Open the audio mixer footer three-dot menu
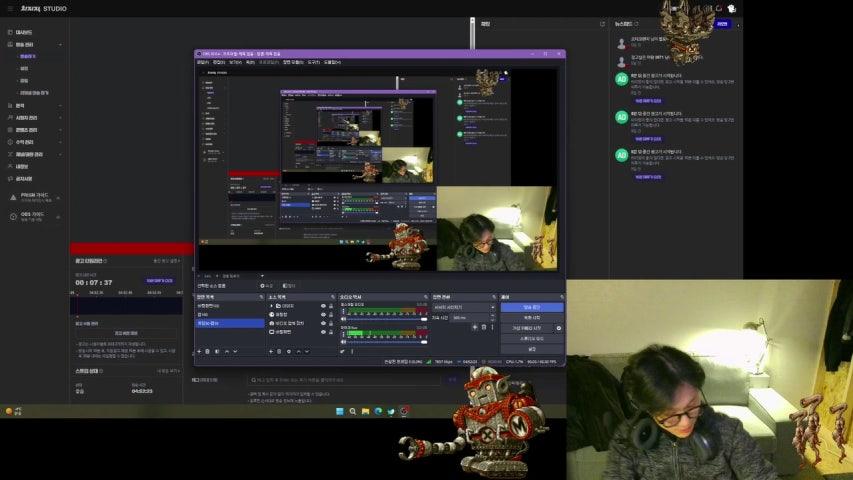This screenshot has width=853, height=480. 352,352
